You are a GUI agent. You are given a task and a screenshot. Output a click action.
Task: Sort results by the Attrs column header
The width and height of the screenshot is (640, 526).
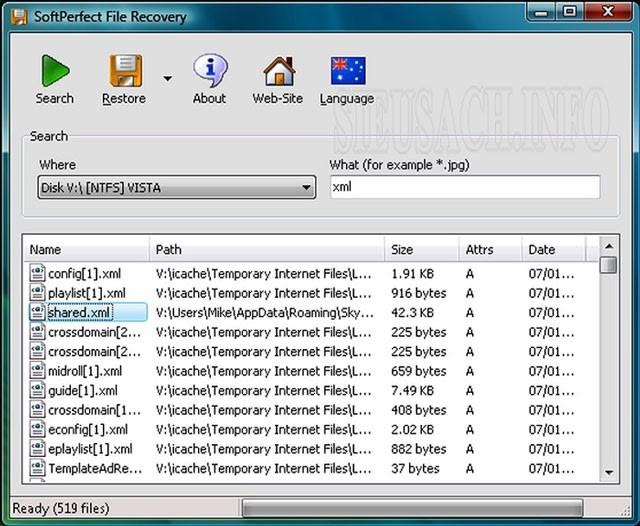coord(490,249)
